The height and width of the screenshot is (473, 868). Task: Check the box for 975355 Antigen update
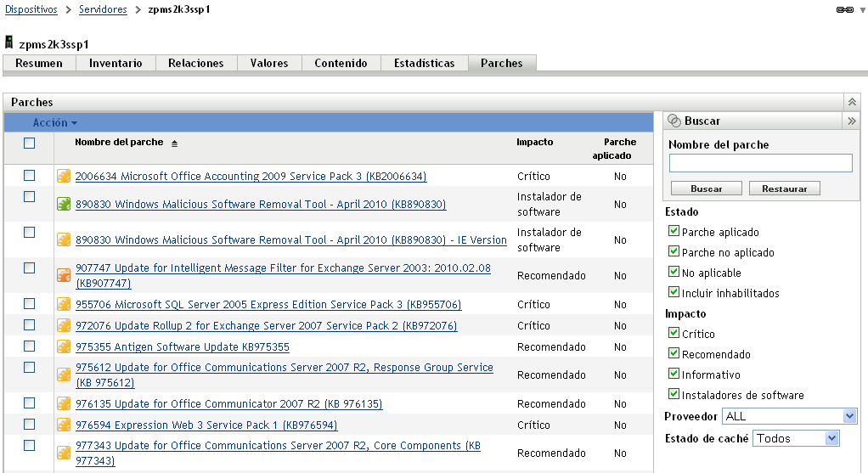click(x=30, y=346)
